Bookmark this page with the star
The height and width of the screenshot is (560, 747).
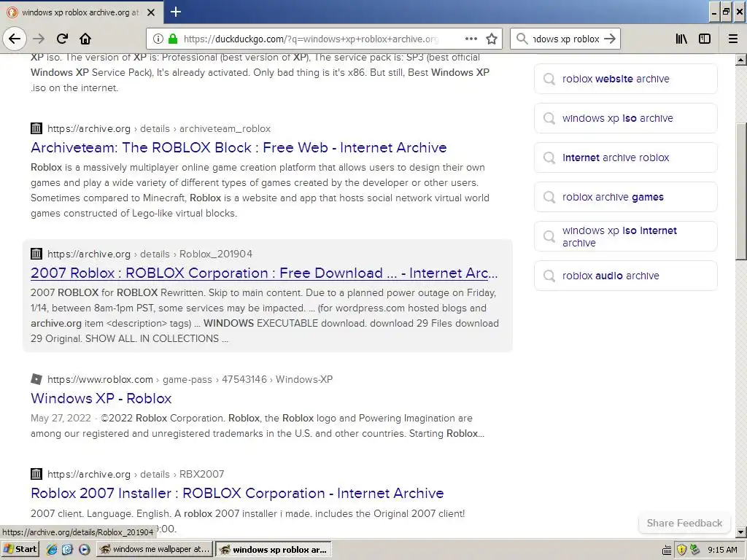[492, 39]
